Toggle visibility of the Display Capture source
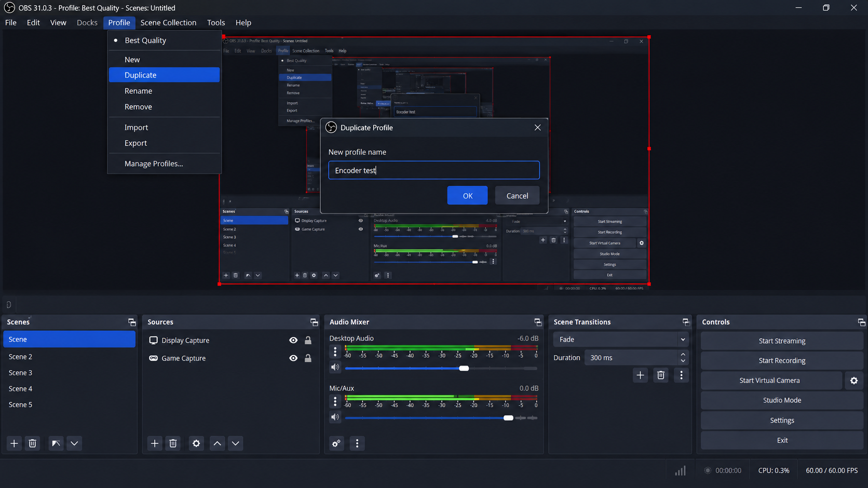 click(293, 341)
